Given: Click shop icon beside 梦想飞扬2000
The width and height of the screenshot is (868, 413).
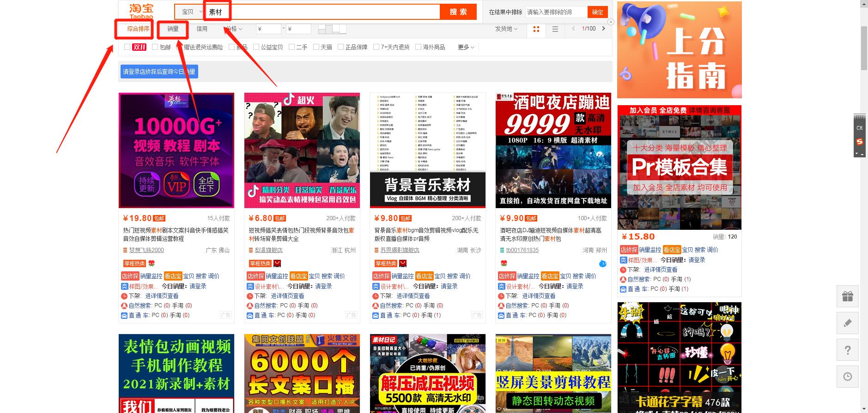Looking at the screenshot, I should coord(125,250).
